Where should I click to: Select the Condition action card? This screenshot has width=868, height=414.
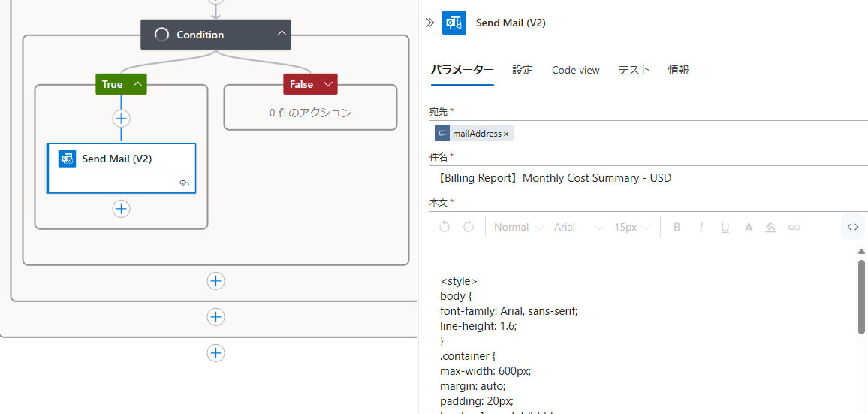pos(216,35)
